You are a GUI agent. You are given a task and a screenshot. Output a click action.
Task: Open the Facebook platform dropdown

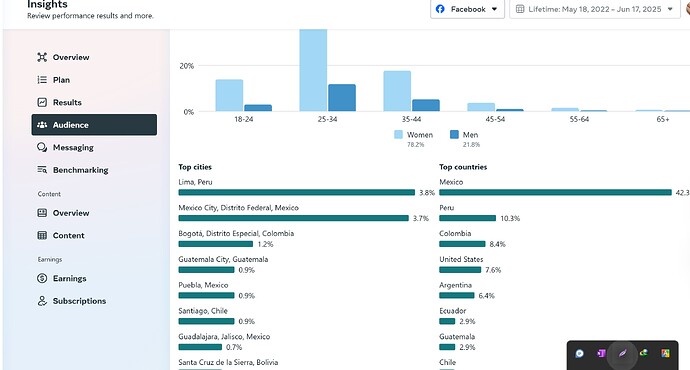pos(467,9)
